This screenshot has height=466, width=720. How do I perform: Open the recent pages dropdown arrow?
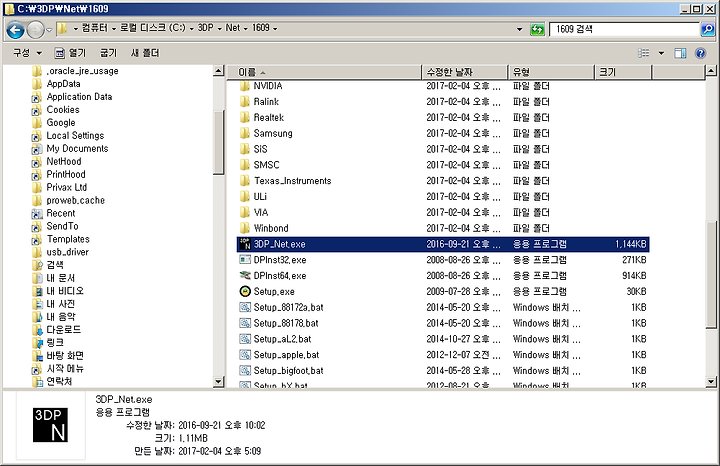point(49,30)
